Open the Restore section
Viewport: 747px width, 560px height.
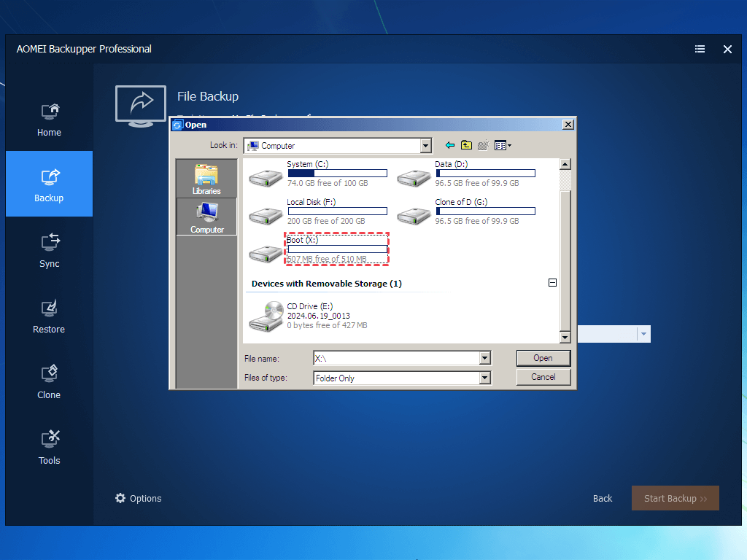49,316
